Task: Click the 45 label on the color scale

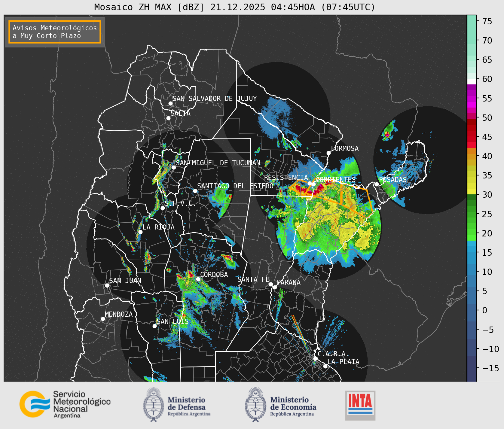Action: tap(487, 137)
